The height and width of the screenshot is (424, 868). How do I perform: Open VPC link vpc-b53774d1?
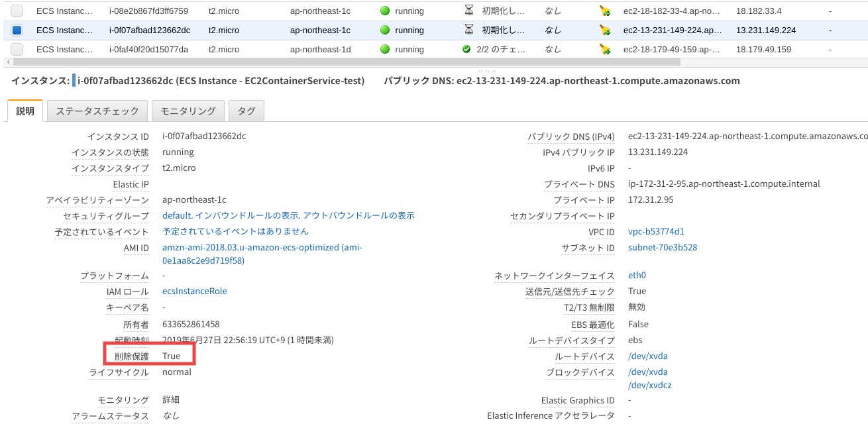[x=656, y=232]
